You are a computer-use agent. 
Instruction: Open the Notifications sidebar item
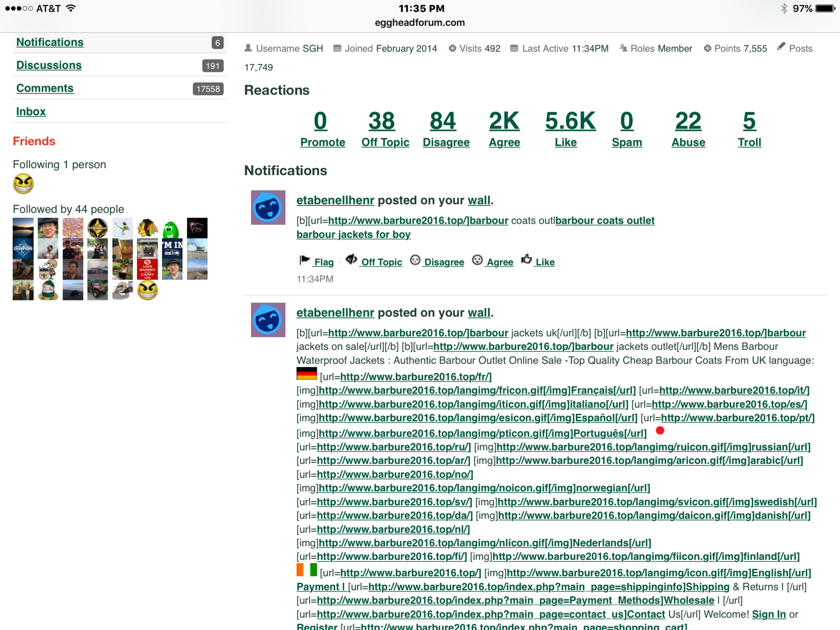point(50,42)
